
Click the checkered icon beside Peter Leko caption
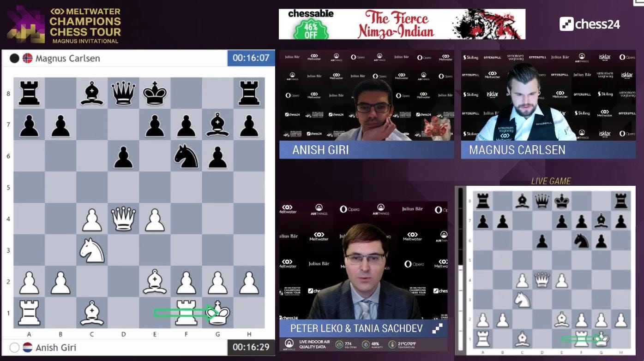(438, 328)
